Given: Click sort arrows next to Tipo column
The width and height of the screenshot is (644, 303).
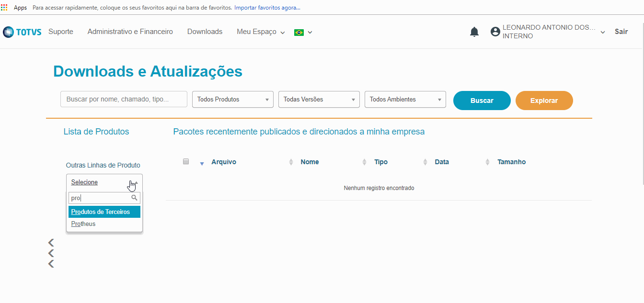Looking at the screenshot, I should coord(365,162).
